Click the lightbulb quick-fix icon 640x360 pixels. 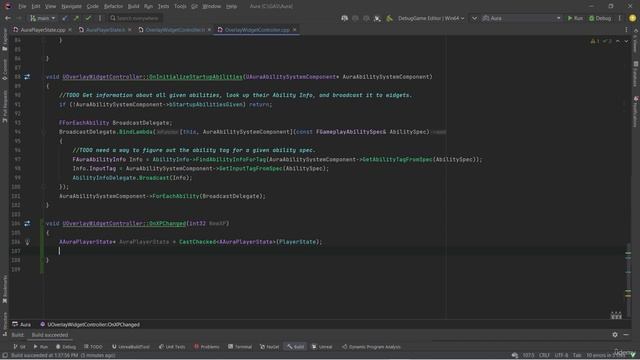(27, 242)
